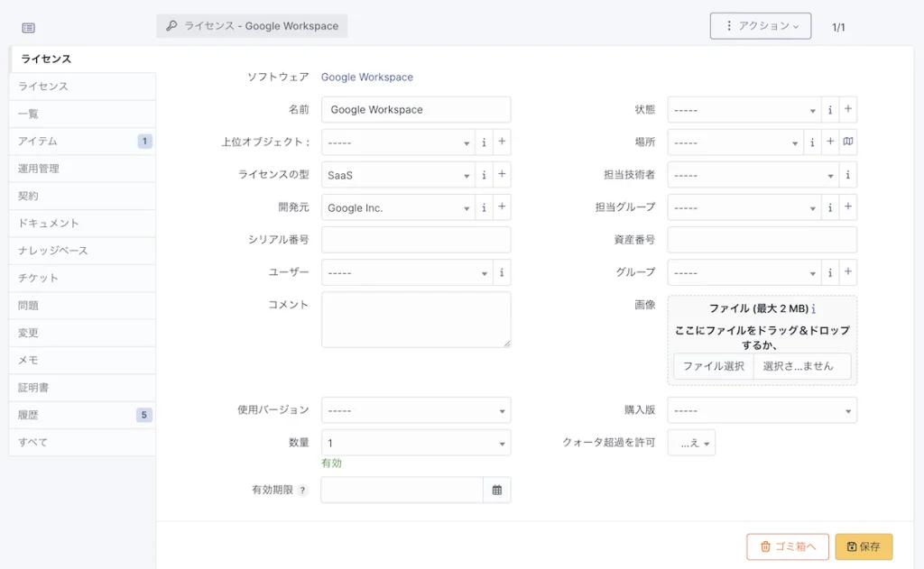924x569 pixels.
Task: Focus the 名前 input field
Action: [416, 109]
